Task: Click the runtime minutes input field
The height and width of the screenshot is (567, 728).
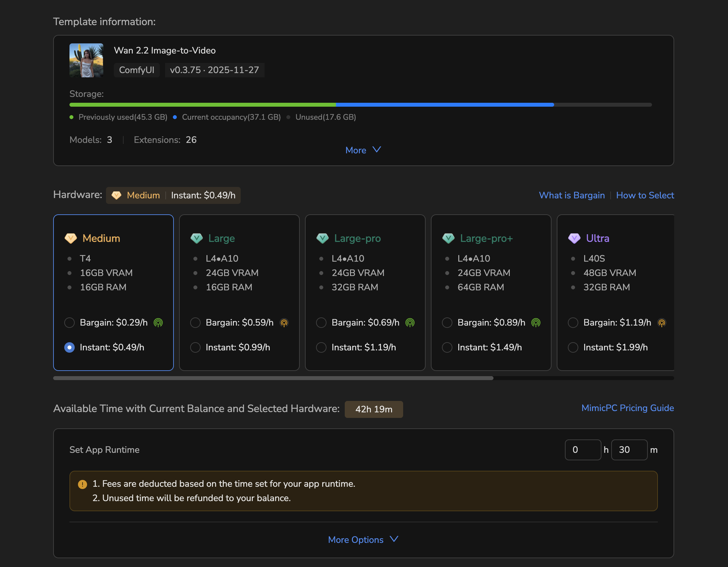Action: point(629,450)
